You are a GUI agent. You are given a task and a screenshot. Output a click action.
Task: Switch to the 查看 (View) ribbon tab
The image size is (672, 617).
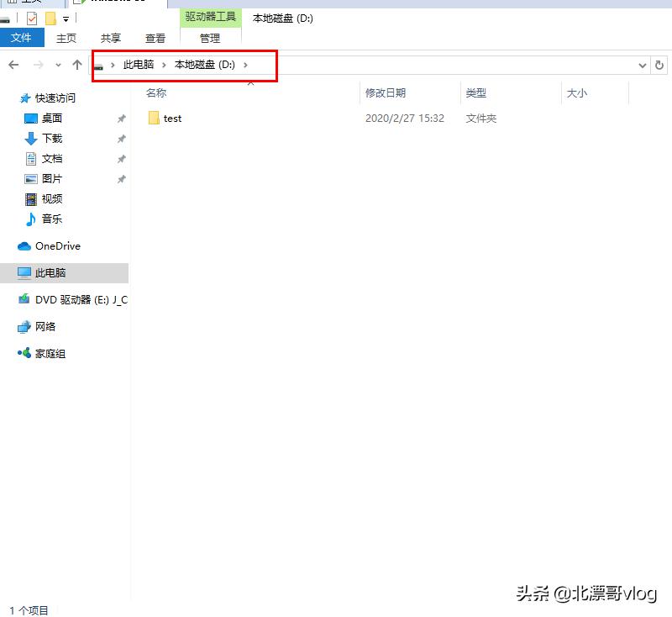(x=155, y=37)
